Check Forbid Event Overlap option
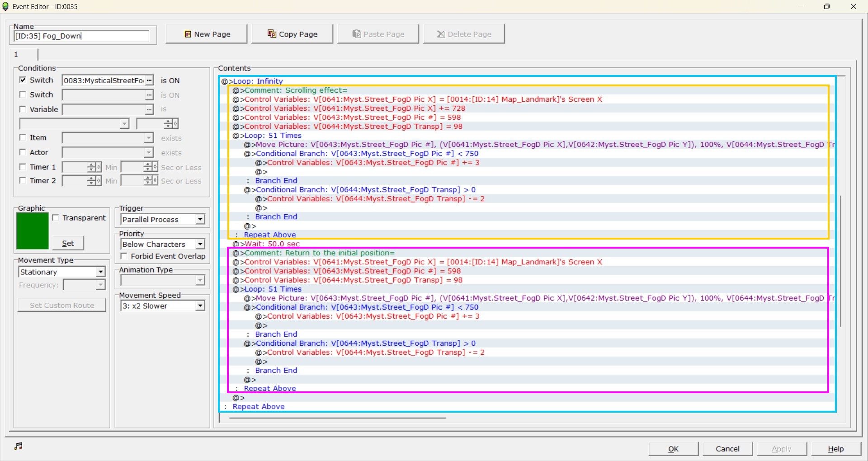 [x=124, y=256]
